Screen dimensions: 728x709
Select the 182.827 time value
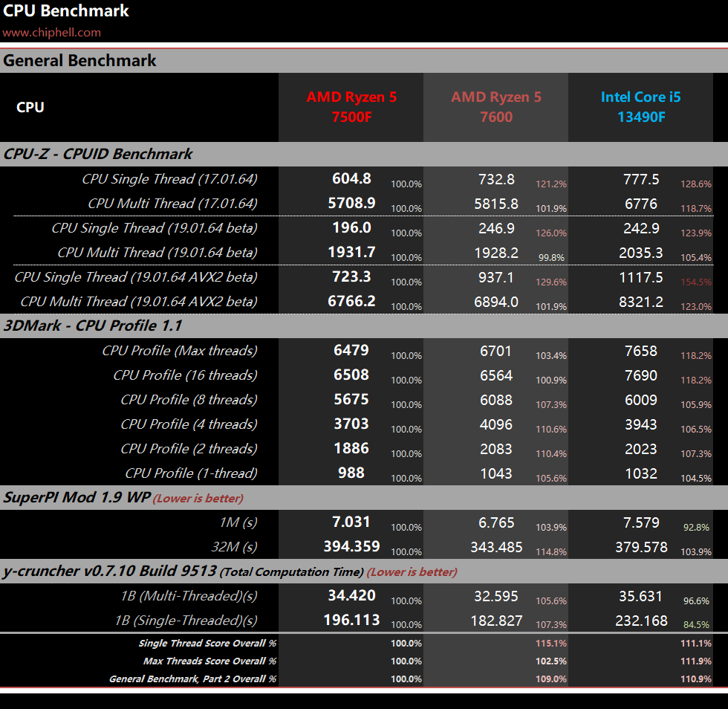[496, 621]
